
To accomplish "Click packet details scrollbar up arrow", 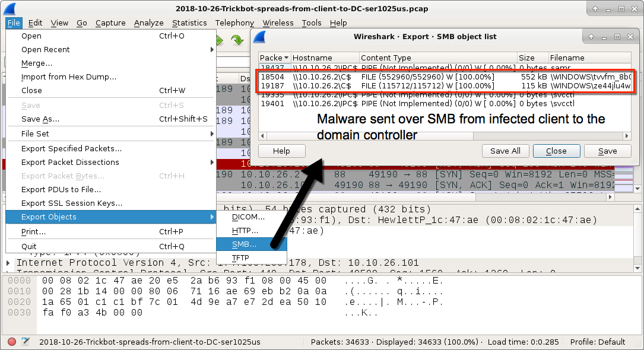I will click(637, 209).
